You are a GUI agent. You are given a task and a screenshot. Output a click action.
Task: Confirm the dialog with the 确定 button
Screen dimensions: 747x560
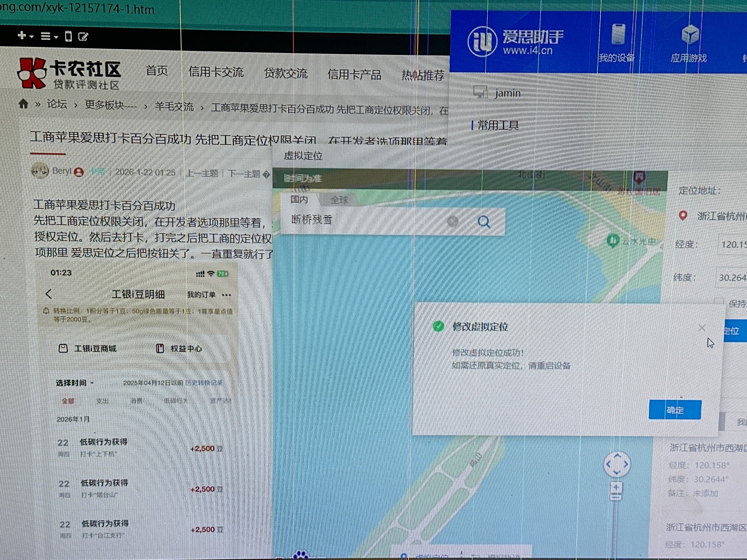pos(674,410)
